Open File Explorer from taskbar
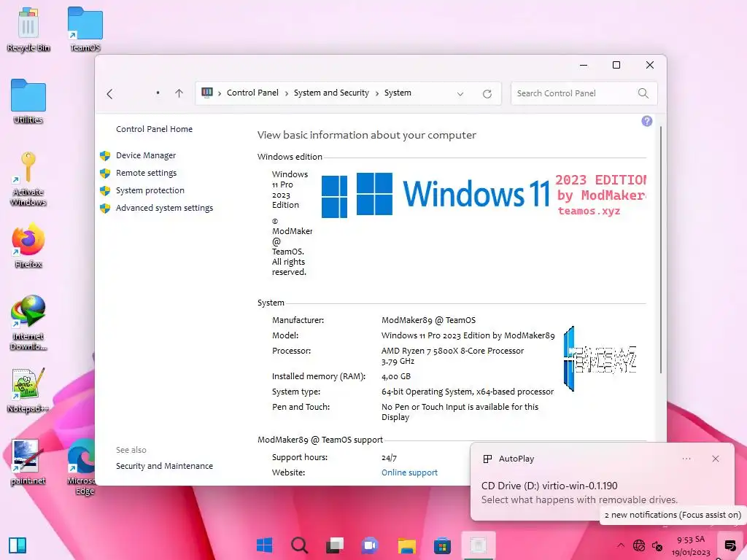The width and height of the screenshot is (747, 560). click(x=407, y=545)
